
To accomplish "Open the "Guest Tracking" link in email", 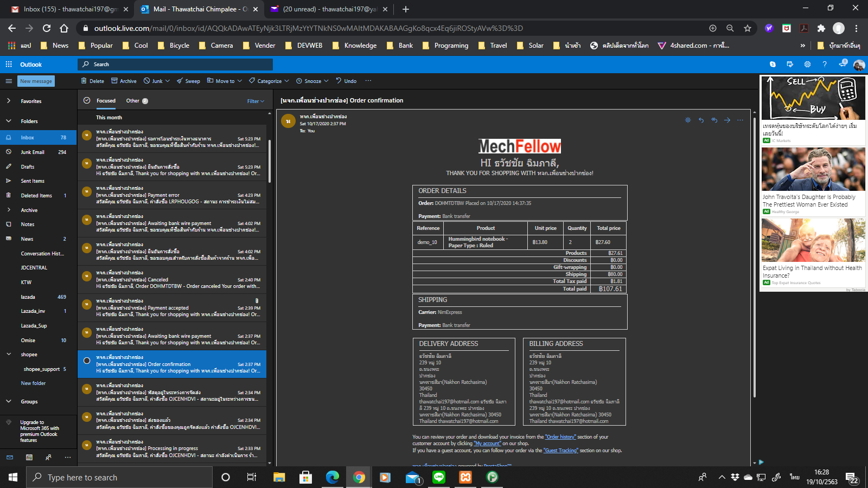I will [x=561, y=450].
